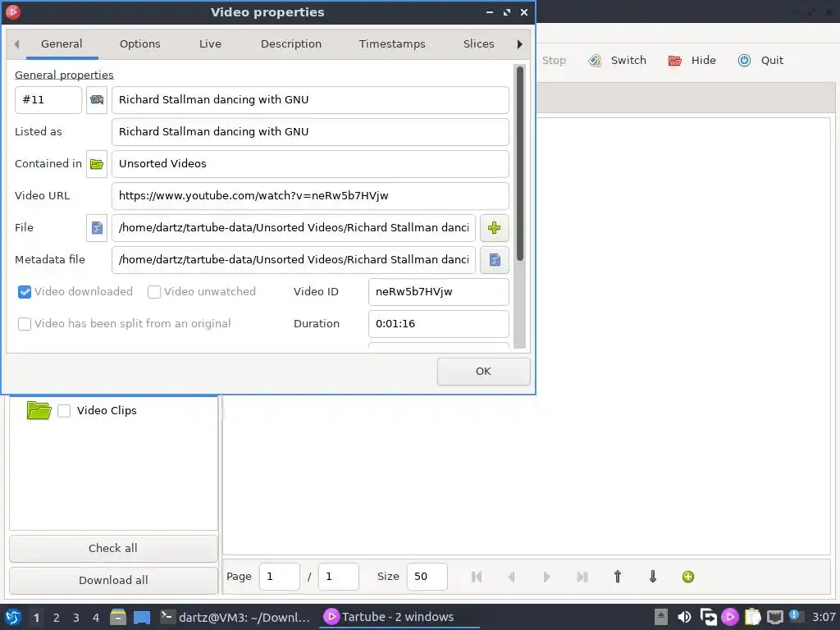Click the Metadata file path field
The width and height of the screenshot is (840, 630).
point(294,260)
